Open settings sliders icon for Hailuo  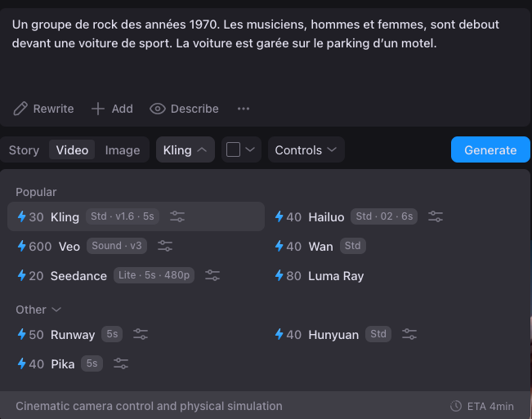tap(436, 216)
